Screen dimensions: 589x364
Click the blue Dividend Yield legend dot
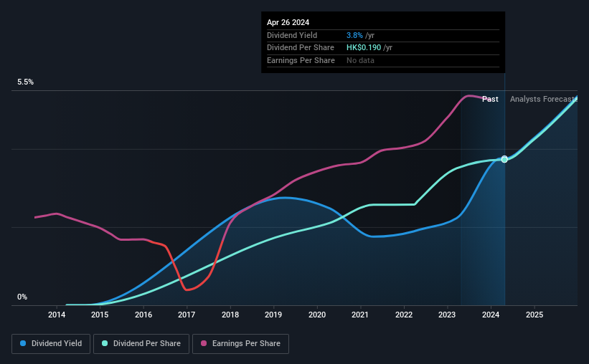(x=23, y=343)
